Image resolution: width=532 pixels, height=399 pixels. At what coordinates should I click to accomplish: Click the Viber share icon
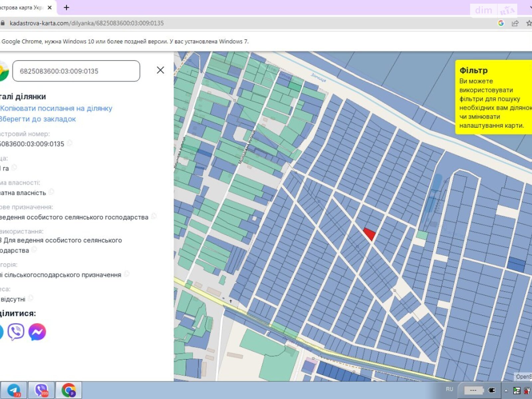pyautogui.click(x=16, y=332)
